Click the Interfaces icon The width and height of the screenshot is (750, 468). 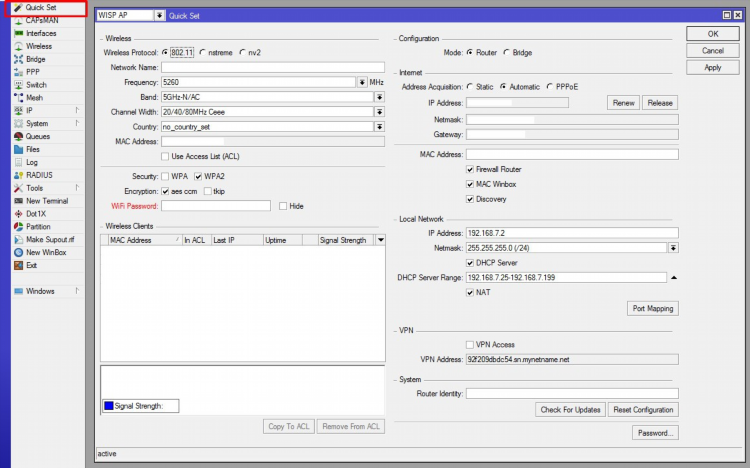(18, 33)
